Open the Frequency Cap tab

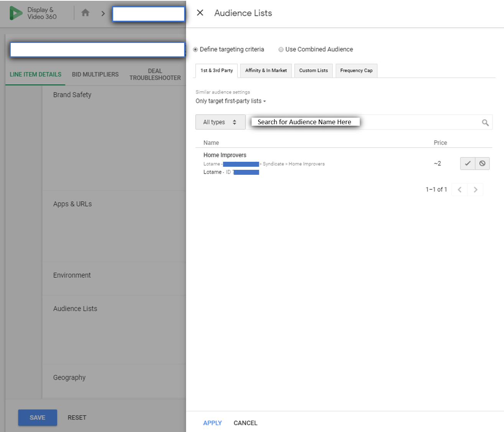point(356,71)
